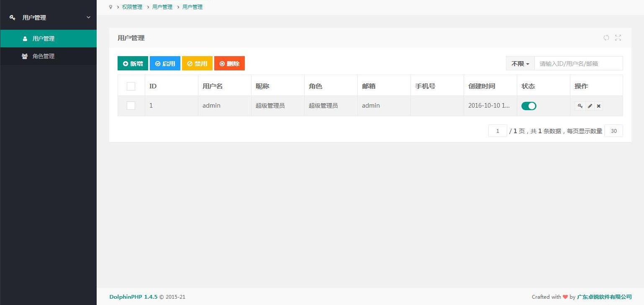Screen dimensions: 644x305
Task: Open the 不限 search field dropdown
Action: coord(520,64)
